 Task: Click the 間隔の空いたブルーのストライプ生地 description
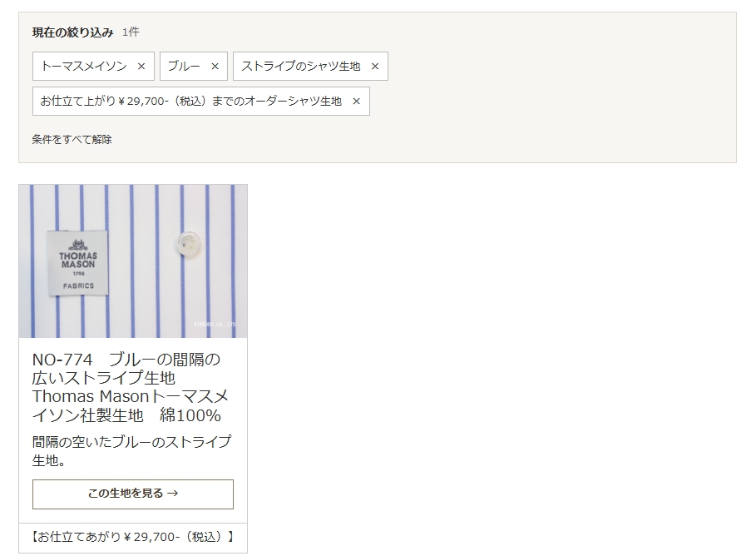(131, 451)
